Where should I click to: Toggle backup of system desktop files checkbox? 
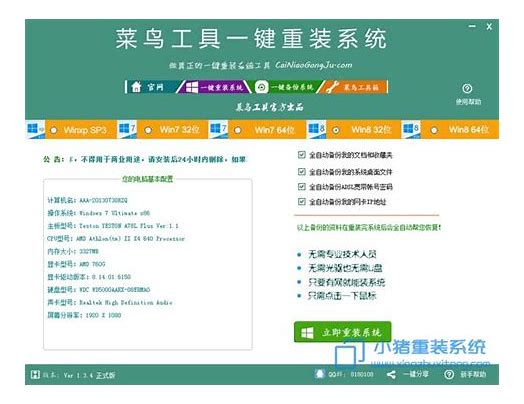[301, 171]
